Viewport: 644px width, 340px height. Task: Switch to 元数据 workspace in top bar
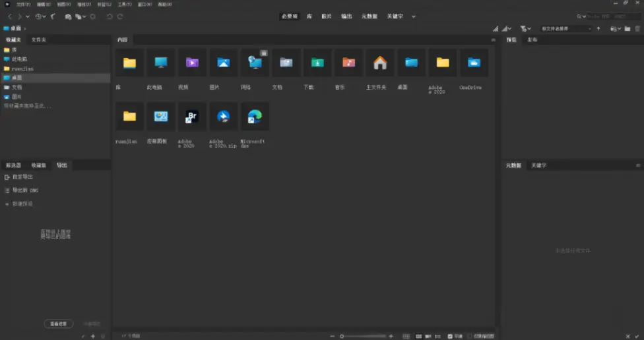[x=370, y=16]
